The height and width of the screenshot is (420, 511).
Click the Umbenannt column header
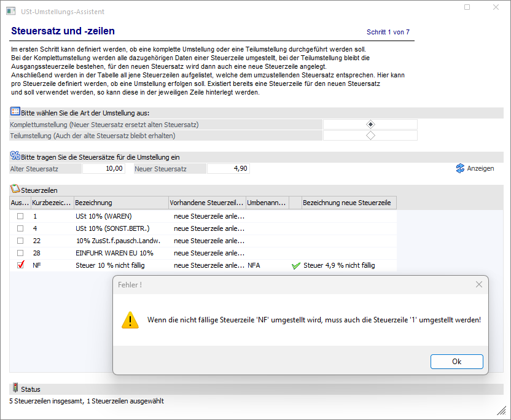point(267,203)
